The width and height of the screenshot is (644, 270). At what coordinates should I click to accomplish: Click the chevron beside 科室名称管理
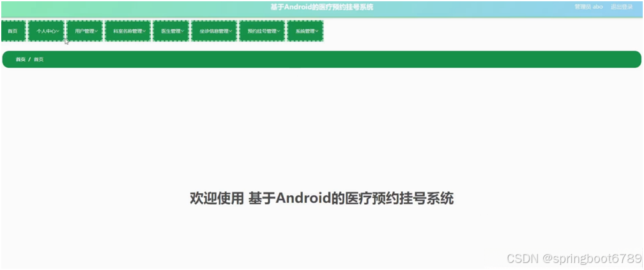(x=144, y=31)
